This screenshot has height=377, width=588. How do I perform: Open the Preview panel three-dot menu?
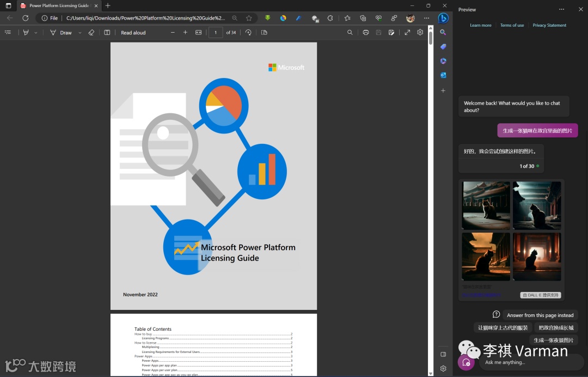pyautogui.click(x=562, y=9)
